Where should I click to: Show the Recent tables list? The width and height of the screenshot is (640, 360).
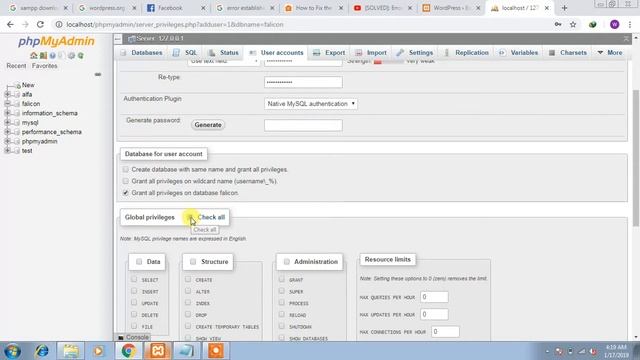pos(16,66)
